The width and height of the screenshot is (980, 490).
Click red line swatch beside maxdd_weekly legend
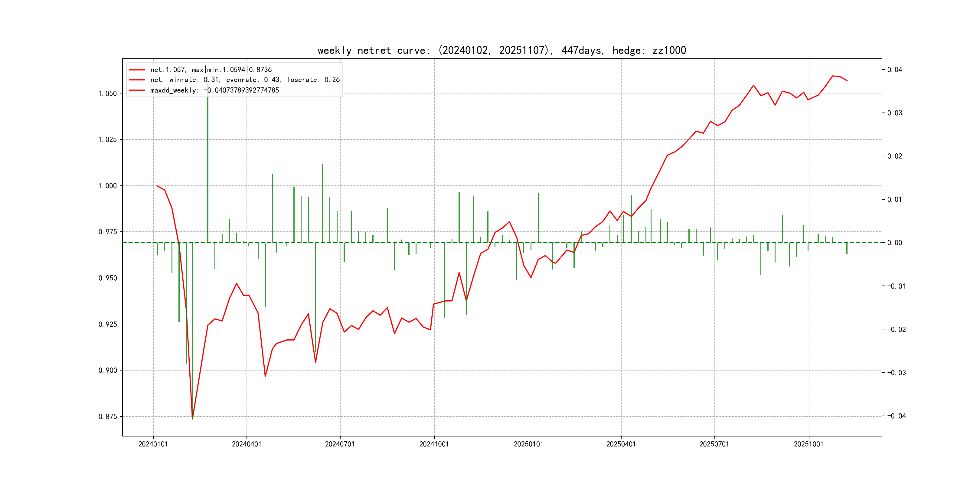137,90
